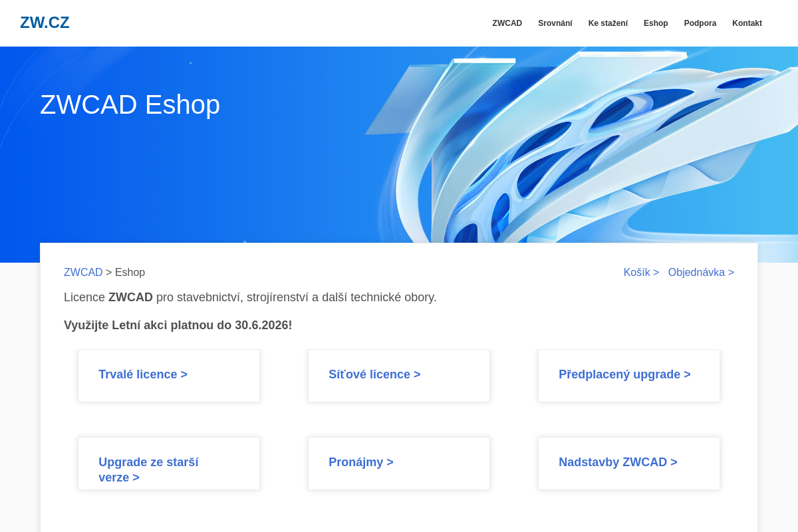Open the Síťové licence card

(x=399, y=376)
